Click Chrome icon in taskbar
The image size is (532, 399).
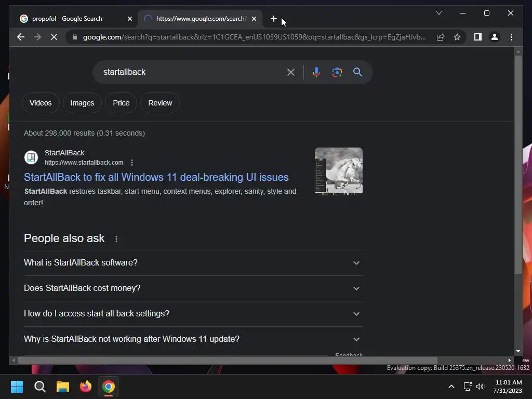[x=109, y=387]
